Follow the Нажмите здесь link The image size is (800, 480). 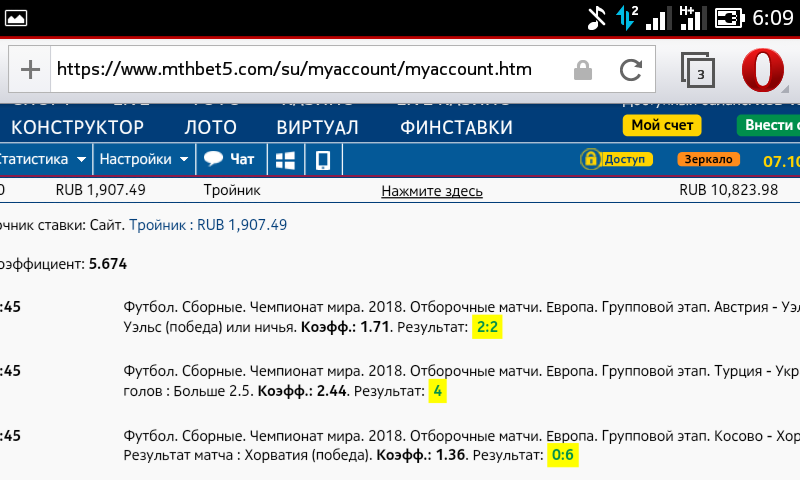(x=432, y=191)
